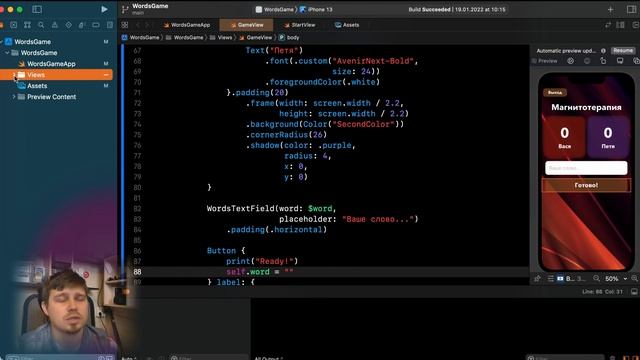Click Line 88 Col 31 status indicator
Screen dimensions: 640x360
click(602, 291)
